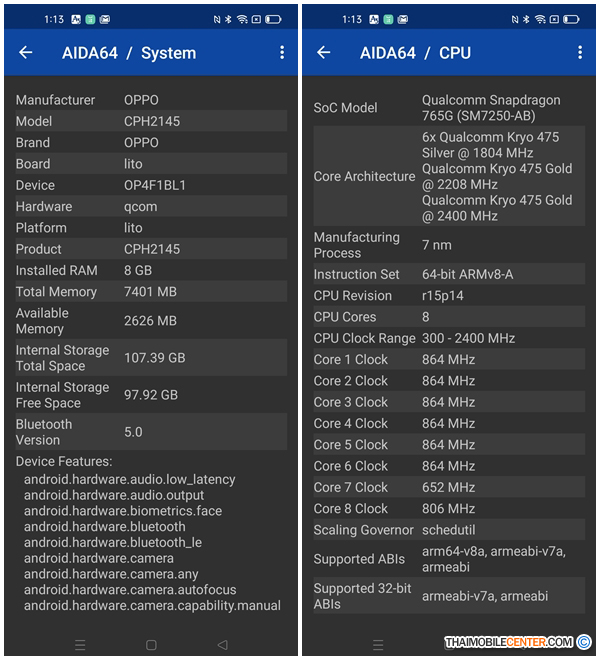Select the Manufacturing Process 7 nm row
Screen dimensions: 600x660
coord(449,245)
